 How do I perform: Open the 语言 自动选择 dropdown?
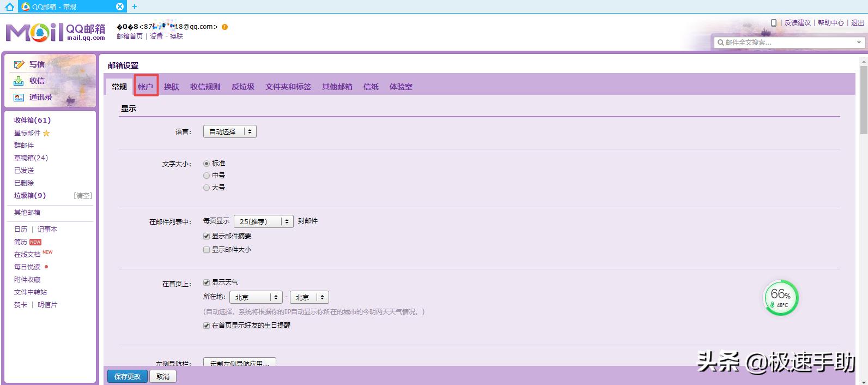(229, 131)
